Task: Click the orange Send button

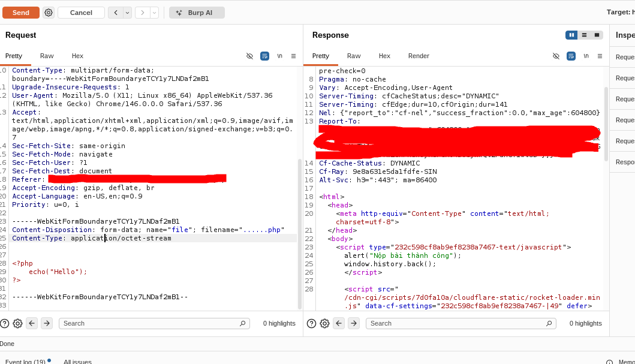Action: (21, 13)
